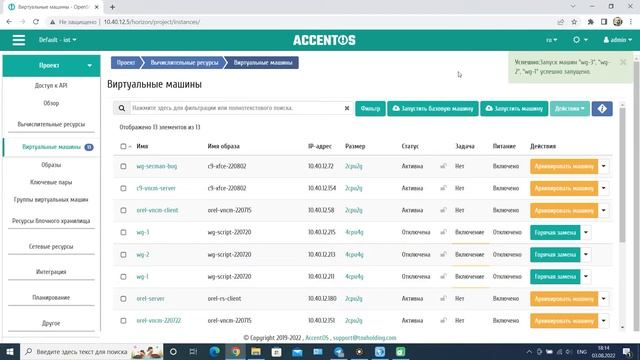Collapse the Проект sidebar section
This screenshot has width=640, height=360.
point(51,66)
